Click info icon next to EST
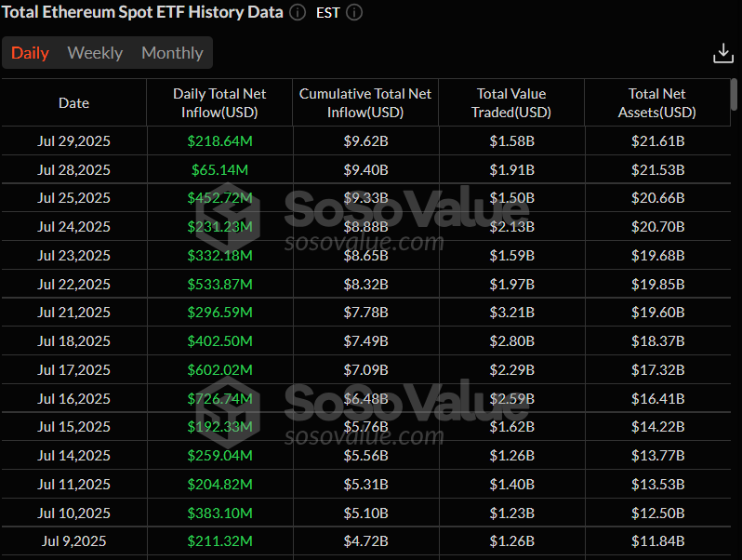742x560 pixels. pos(353,12)
